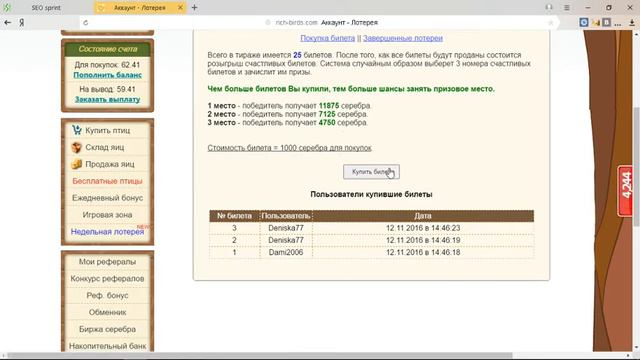Open the Yandex 'Я' home icon
This screenshot has height=360, width=640.
click(x=22, y=23)
